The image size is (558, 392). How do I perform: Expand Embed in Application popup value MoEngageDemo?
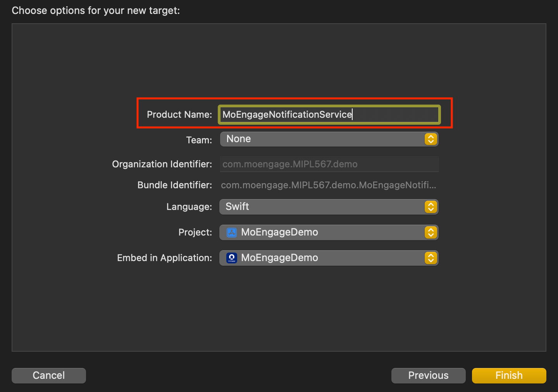click(x=329, y=258)
